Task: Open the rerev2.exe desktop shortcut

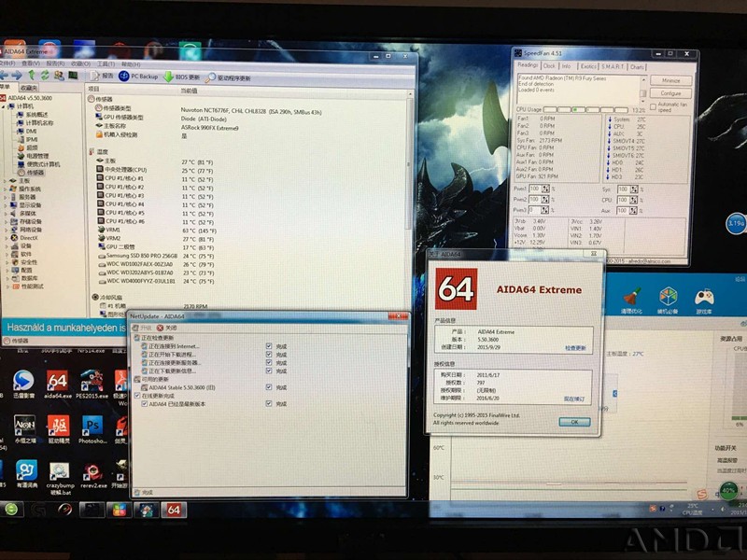Action: pos(93,475)
